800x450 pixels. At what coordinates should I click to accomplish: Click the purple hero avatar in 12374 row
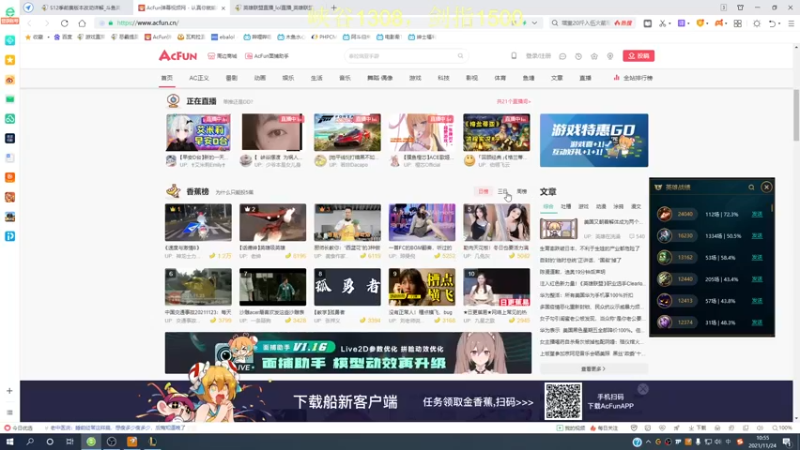pos(664,322)
